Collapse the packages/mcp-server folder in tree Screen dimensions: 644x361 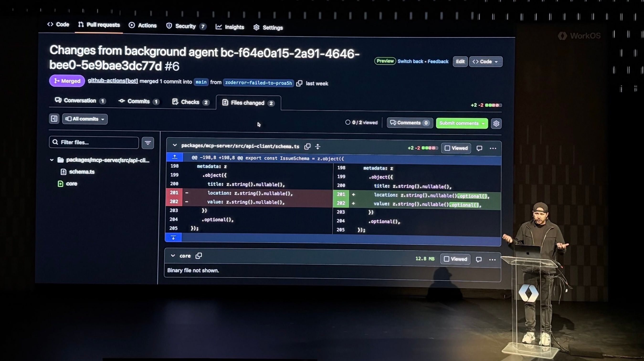point(52,160)
